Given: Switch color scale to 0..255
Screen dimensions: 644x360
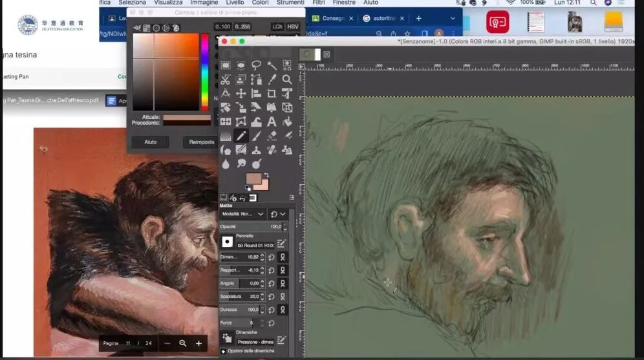Looking at the screenshot, I should click(x=242, y=26).
